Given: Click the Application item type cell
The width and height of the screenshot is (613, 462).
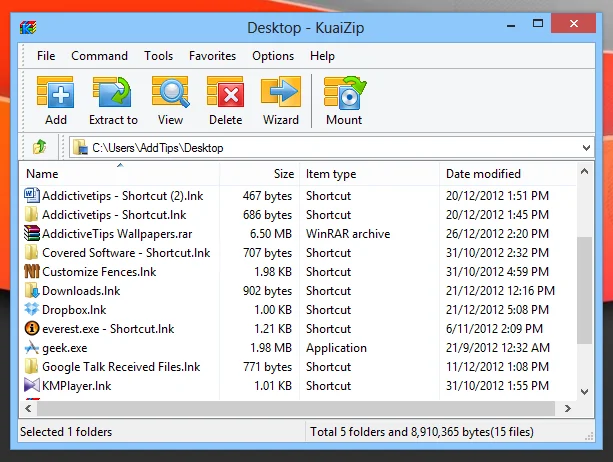Looking at the screenshot, I should click(x=336, y=348).
